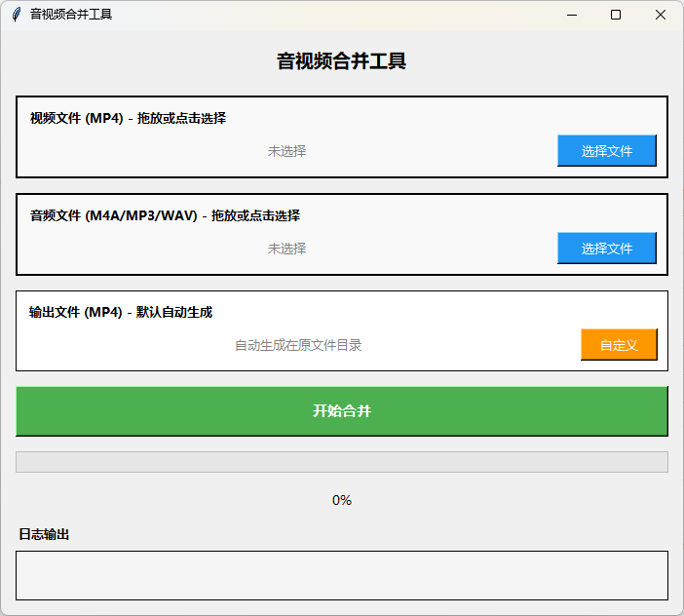Screen dimensions: 684x616
Task: Click the merge progress bar
Action: (341, 462)
